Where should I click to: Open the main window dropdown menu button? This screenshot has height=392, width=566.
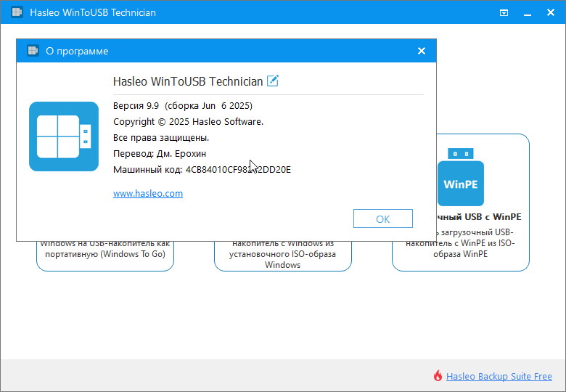tap(504, 12)
